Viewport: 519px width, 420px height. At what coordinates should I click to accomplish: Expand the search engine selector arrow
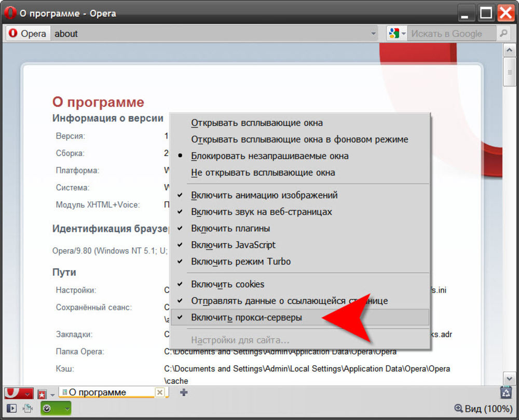click(403, 33)
